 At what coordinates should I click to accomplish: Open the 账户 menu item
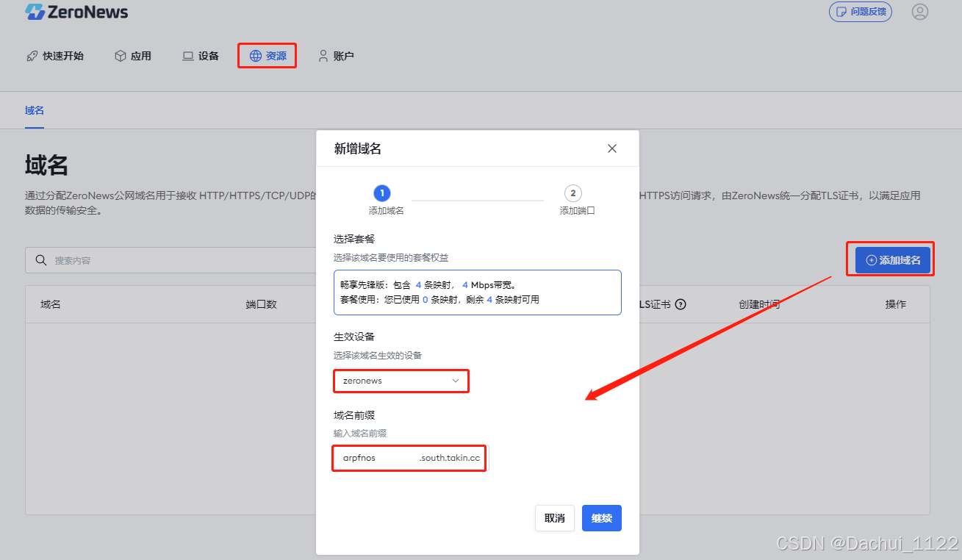[x=336, y=56]
